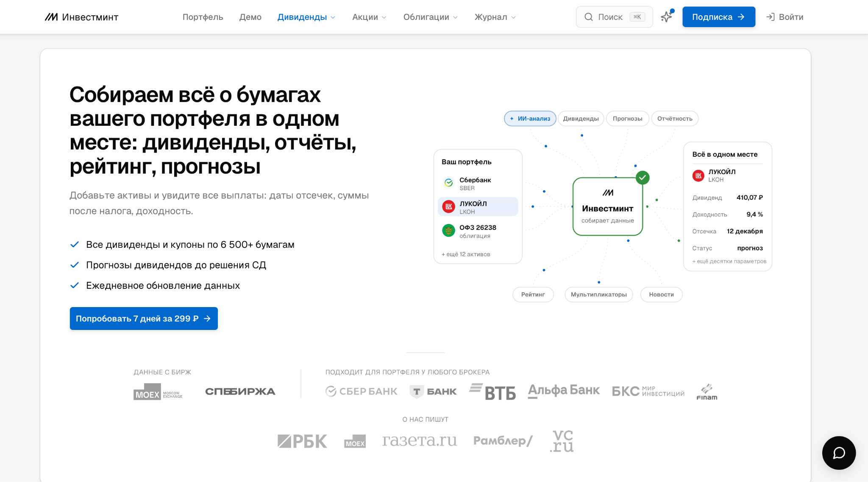Click the vc.ru press logo
Viewport: 868px width, 482px height.
[562, 441]
